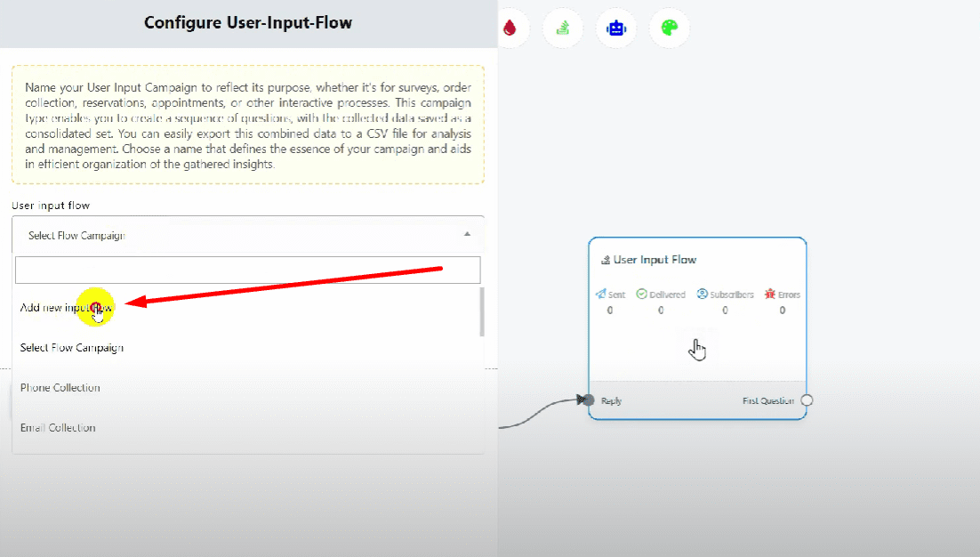980x557 pixels.
Task: Collapse the Select Flow Campaign dropdown arrow
Action: point(468,235)
